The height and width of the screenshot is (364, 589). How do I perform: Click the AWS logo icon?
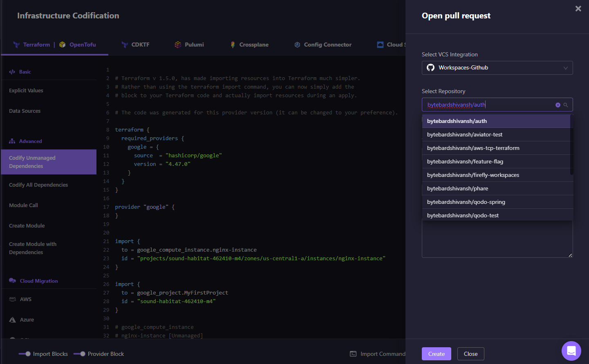(13, 299)
